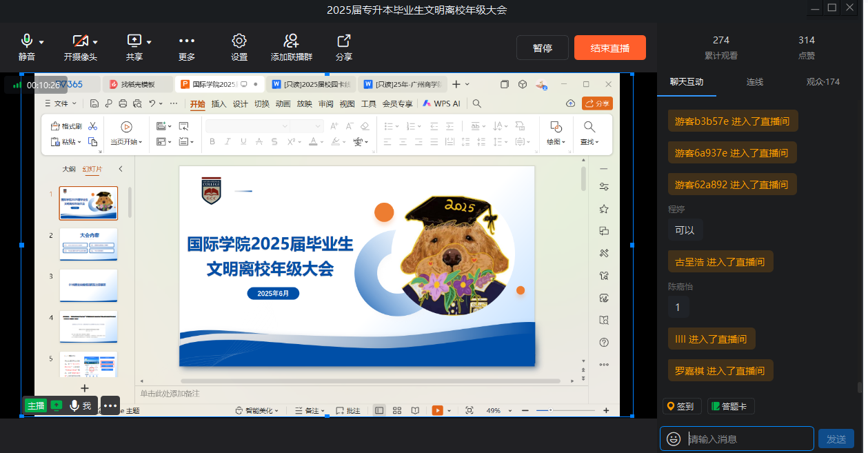Click the emoji smiley icon in chat
Screen dimensions: 868x453
(674, 439)
